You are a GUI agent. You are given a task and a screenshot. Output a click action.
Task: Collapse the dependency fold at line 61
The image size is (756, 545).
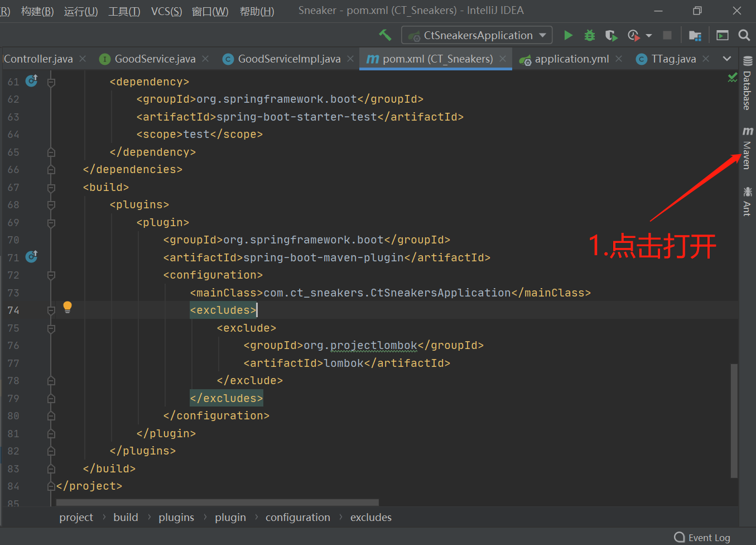[51, 82]
